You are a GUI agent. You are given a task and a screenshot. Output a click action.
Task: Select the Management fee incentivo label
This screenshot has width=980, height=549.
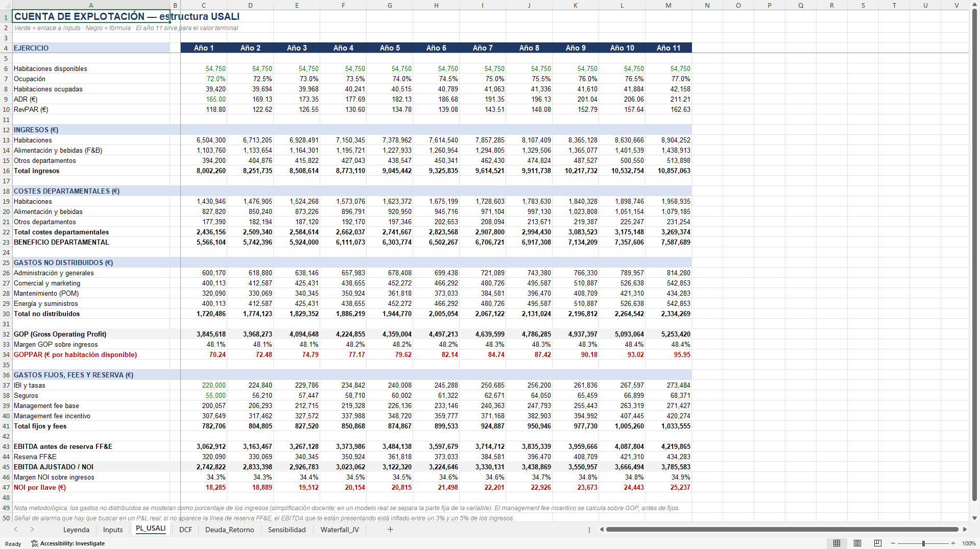click(91, 416)
